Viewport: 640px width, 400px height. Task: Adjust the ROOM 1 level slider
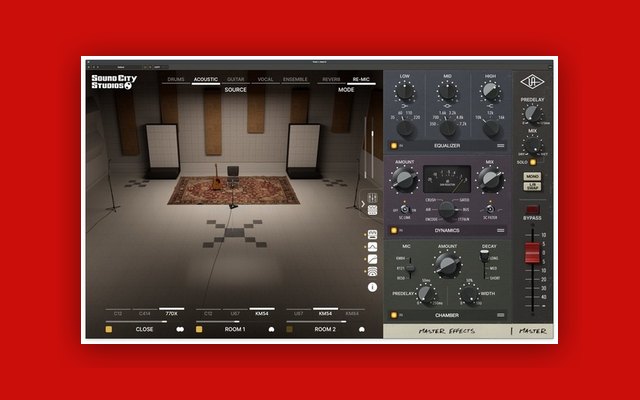click(235, 322)
